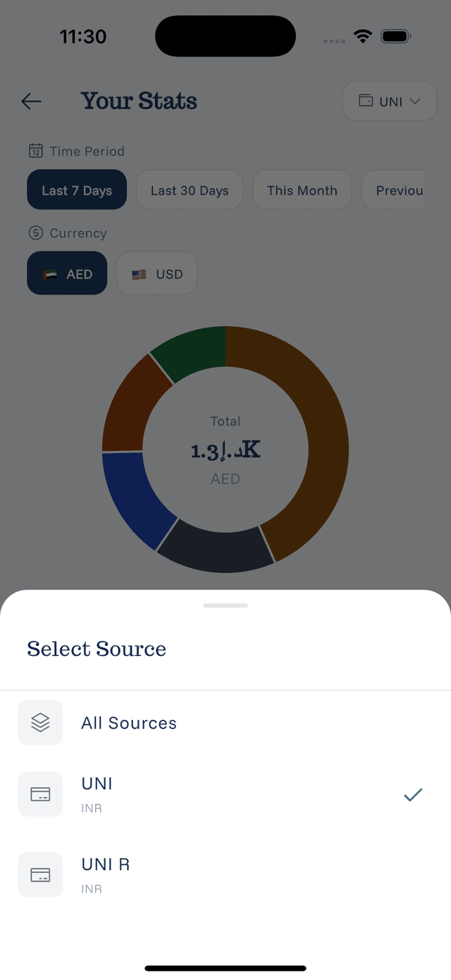
Task: Switch to This Month period
Action: point(302,190)
